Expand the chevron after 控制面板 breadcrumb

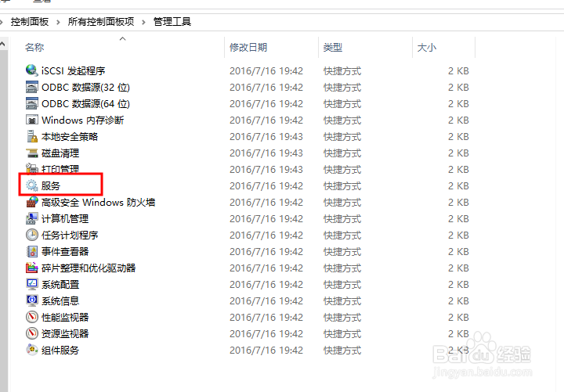coord(58,22)
